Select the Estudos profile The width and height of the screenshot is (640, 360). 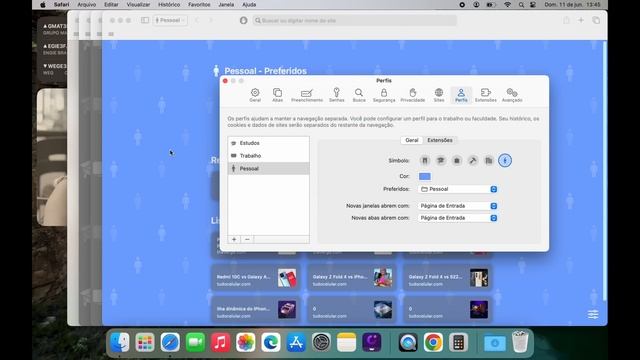[268, 143]
